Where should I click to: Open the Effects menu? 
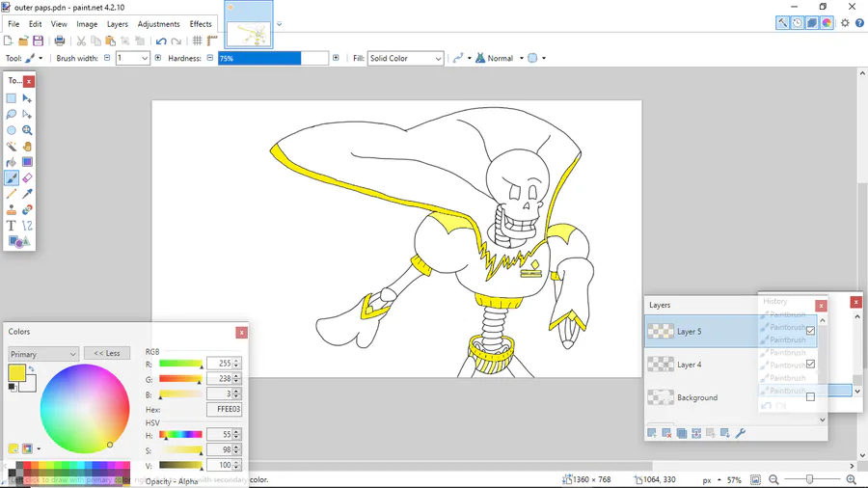pyautogui.click(x=201, y=24)
